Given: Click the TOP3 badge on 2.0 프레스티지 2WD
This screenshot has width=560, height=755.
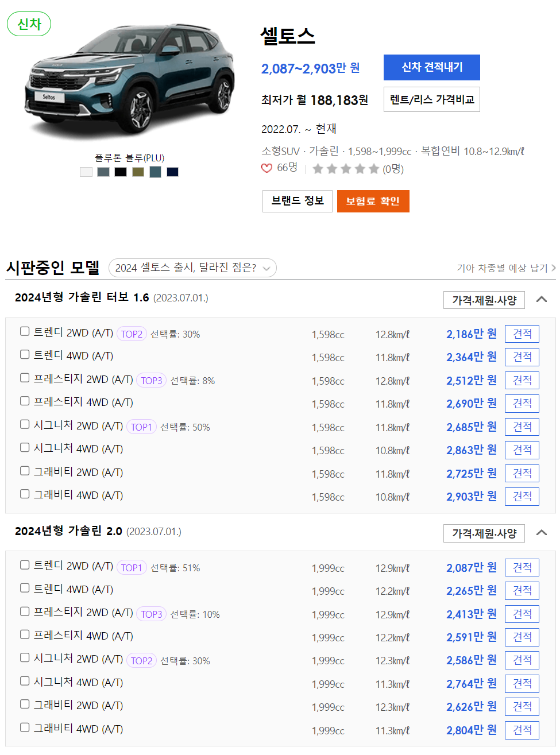Looking at the screenshot, I should tap(152, 614).
